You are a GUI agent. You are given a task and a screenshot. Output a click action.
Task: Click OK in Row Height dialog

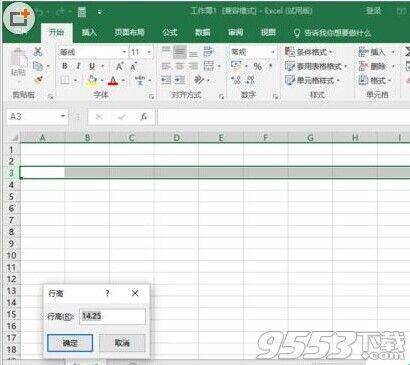tap(70, 343)
